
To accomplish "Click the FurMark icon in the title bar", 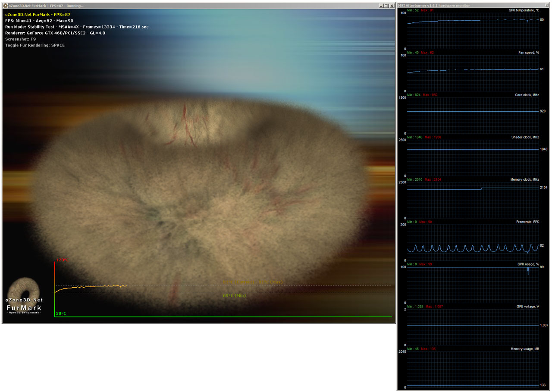I will pos(6,6).
